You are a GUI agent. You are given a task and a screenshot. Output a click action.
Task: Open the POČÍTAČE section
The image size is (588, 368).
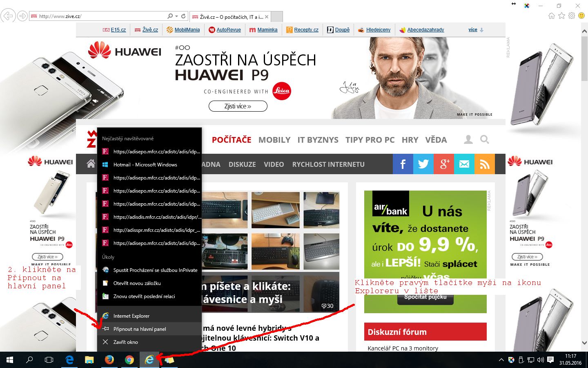232,140
